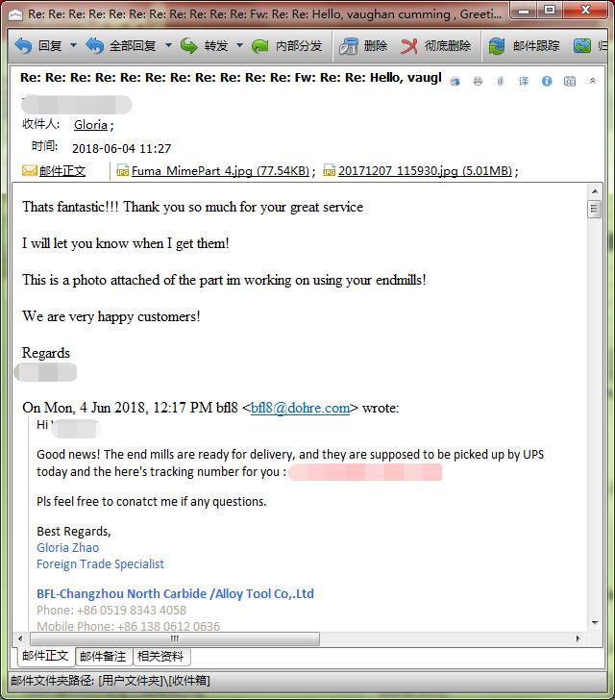The width and height of the screenshot is (615, 700).
Task: Open dropdown arrow next to 全部回复
Action: [168, 46]
